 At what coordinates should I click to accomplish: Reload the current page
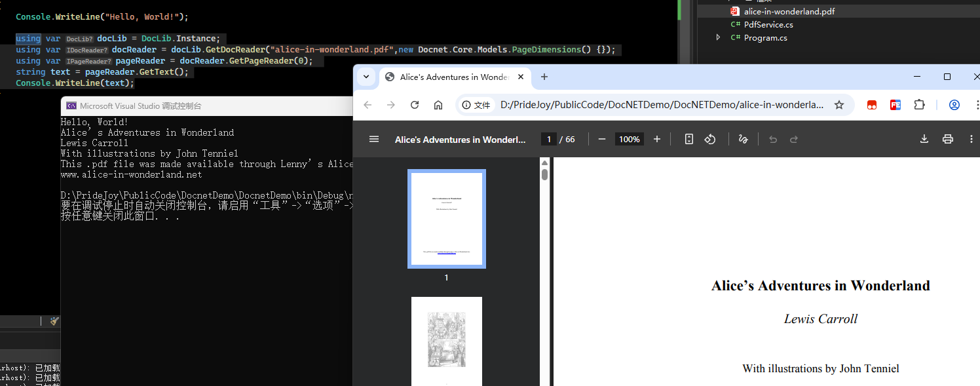[415, 104]
